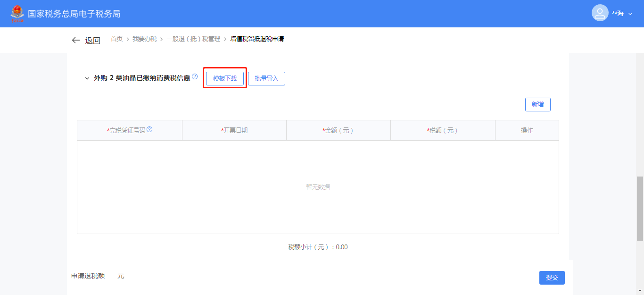Navigate to 我要办税 breadcrumb
The width and height of the screenshot is (644, 295).
pos(144,39)
